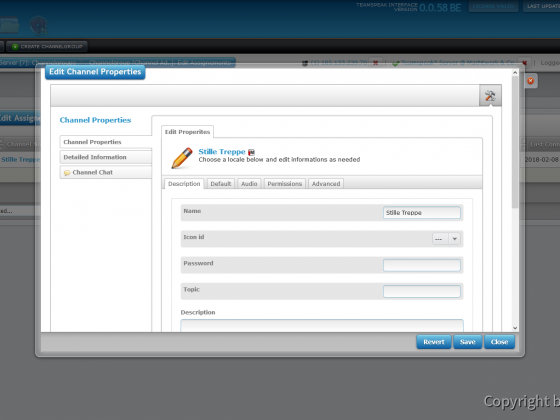560x420 pixels.
Task: Click into the Topic input field
Action: click(421, 291)
